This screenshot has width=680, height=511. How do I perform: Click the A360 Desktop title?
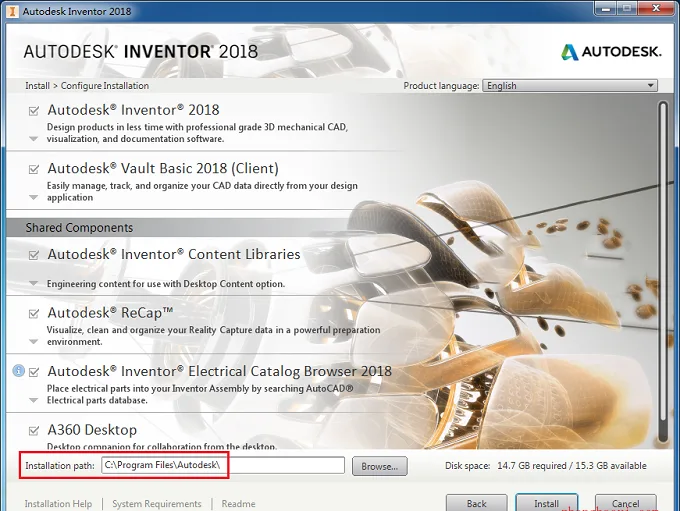point(92,430)
